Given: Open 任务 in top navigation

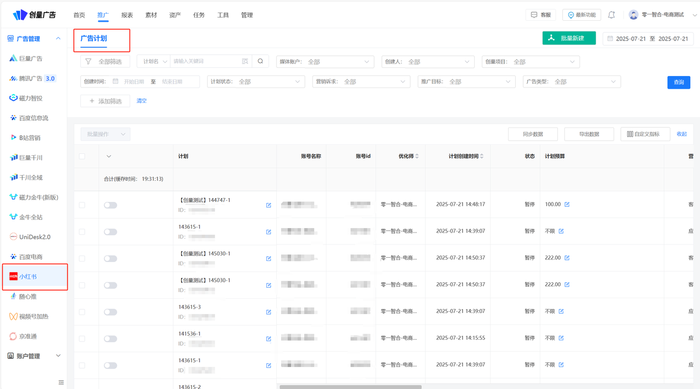Looking at the screenshot, I should (199, 15).
